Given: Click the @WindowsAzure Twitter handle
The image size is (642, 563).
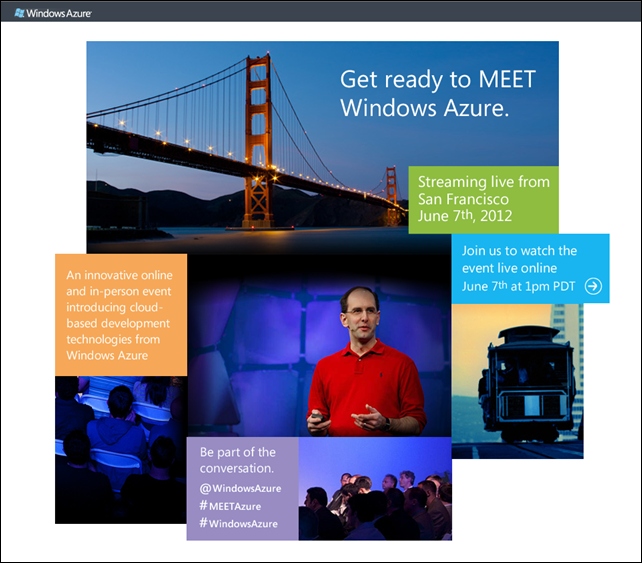Looking at the screenshot, I should [x=240, y=488].
